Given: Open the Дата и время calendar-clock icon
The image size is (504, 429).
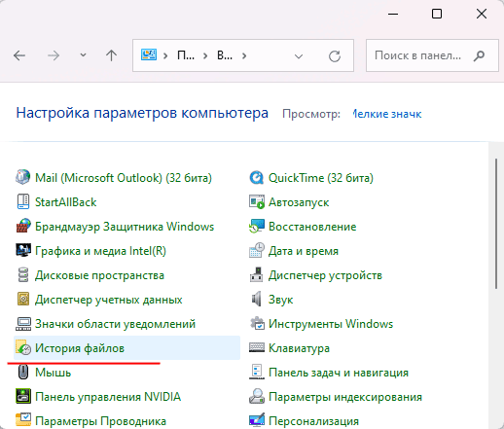Looking at the screenshot, I should 257,250.
